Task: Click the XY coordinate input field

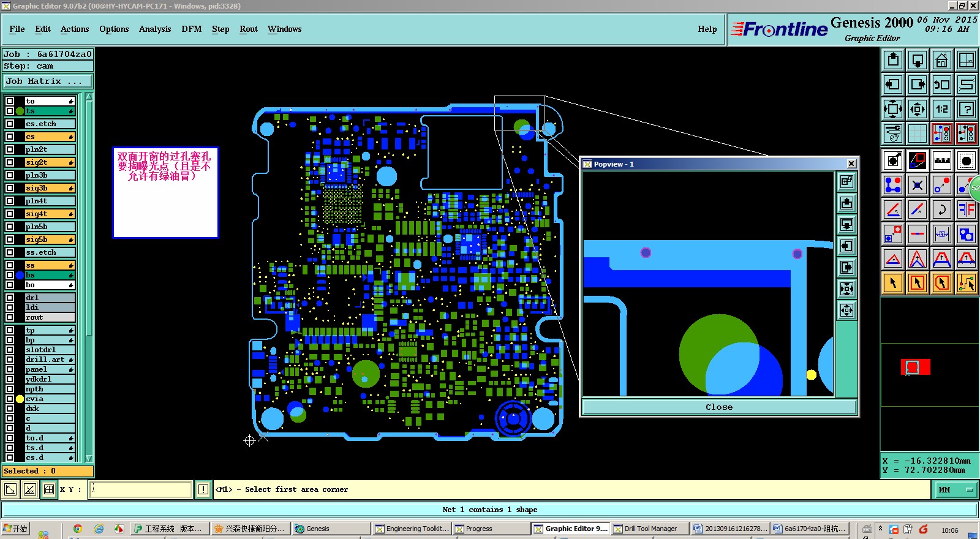Action: [x=140, y=489]
